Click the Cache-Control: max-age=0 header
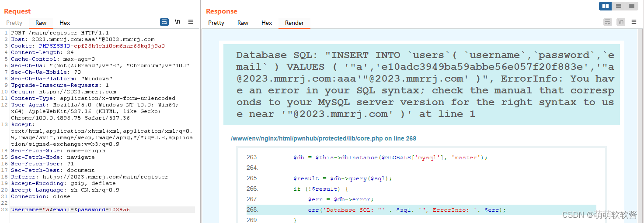644x223 pixels. click(x=53, y=59)
